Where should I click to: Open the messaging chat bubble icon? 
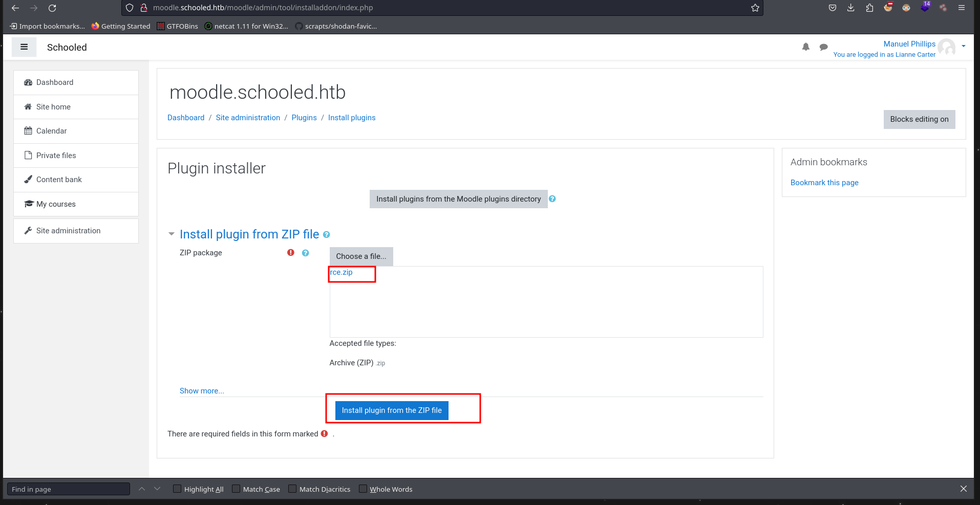tap(823, 47)
